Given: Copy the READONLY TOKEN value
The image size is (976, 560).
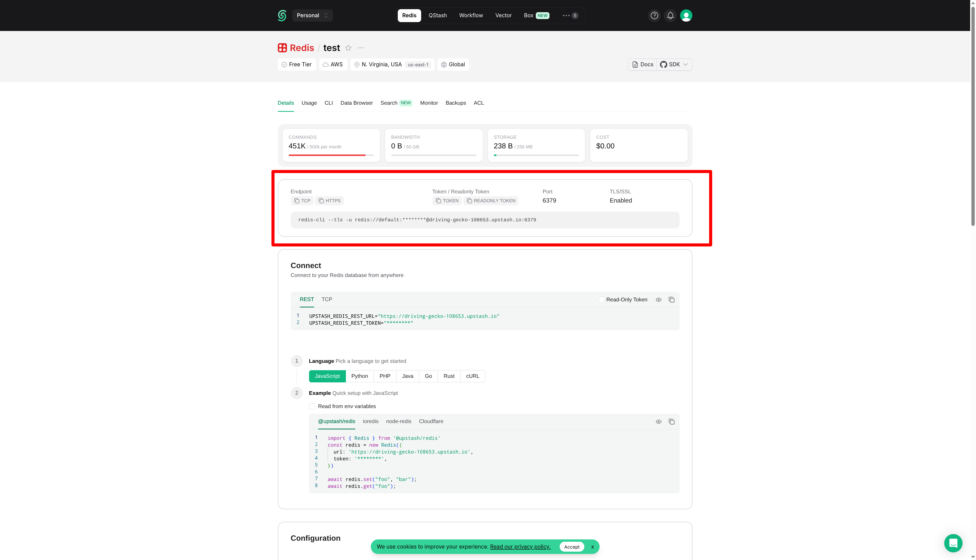Looking at the screenshot, I should 491,201.
